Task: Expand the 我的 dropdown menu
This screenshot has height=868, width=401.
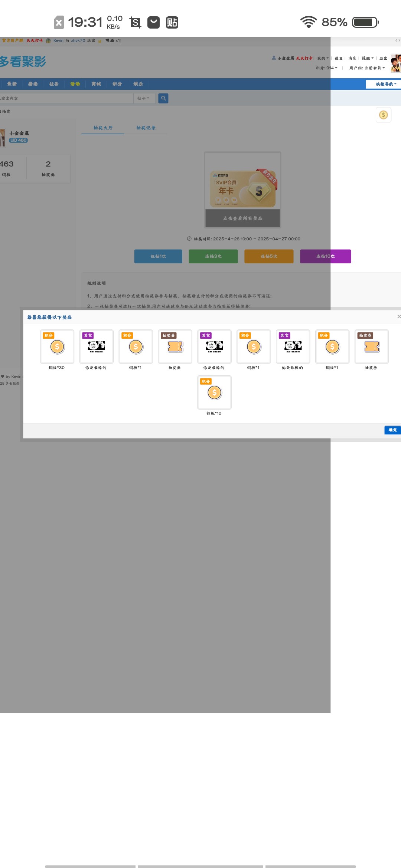Action: [322, 58]
